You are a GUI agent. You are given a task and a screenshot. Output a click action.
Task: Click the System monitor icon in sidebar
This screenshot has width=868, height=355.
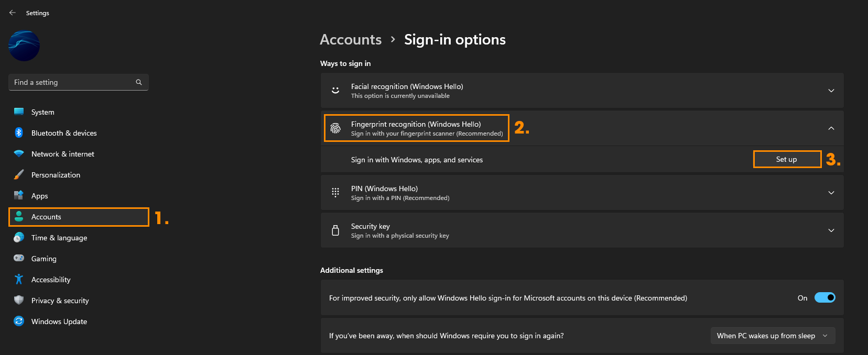[19, 112]
